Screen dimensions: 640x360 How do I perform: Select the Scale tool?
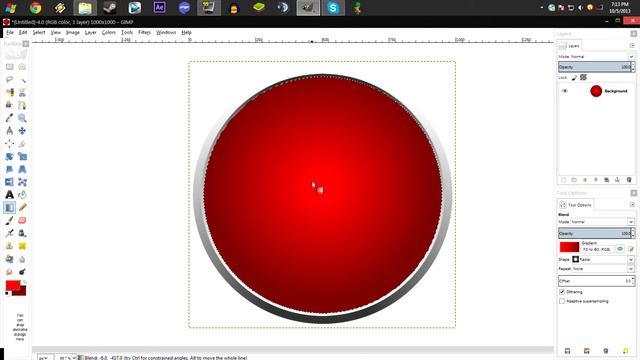(22, 156)
